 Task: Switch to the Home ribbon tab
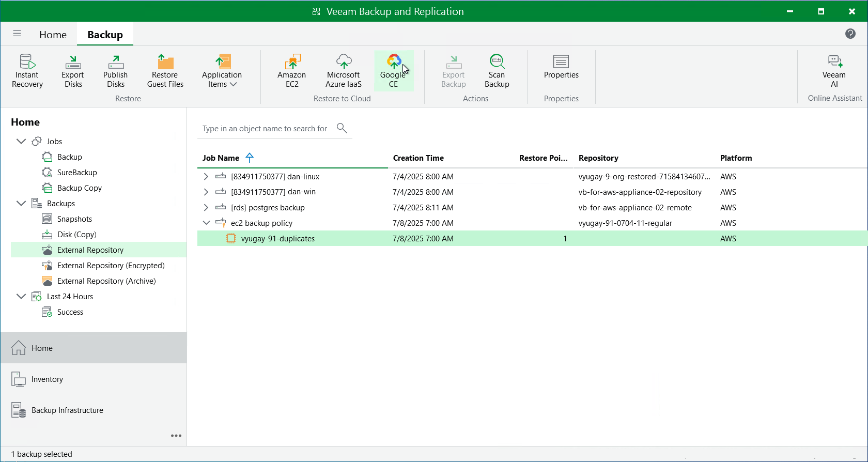(53, 35)
